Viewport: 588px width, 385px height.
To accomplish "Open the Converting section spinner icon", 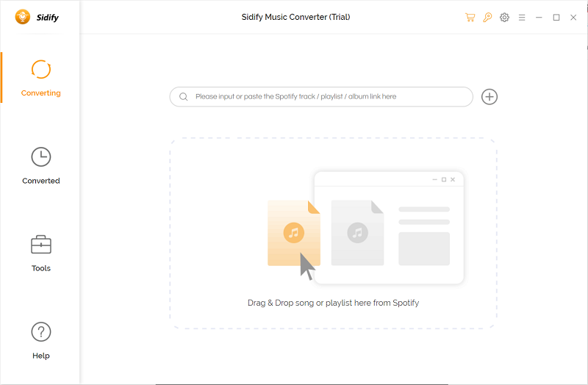I will (41, 69).
